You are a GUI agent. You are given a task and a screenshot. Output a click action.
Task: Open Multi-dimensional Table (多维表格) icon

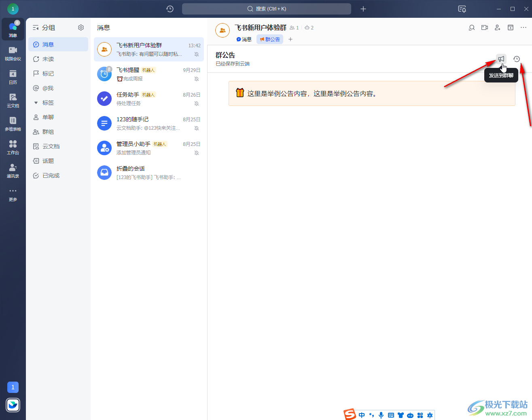13,123
